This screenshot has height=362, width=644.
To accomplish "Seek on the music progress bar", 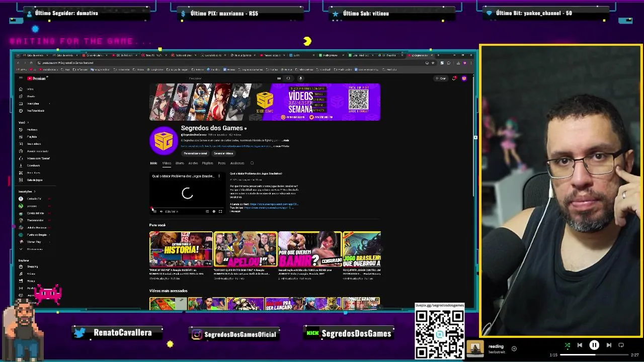I will 594,355.
